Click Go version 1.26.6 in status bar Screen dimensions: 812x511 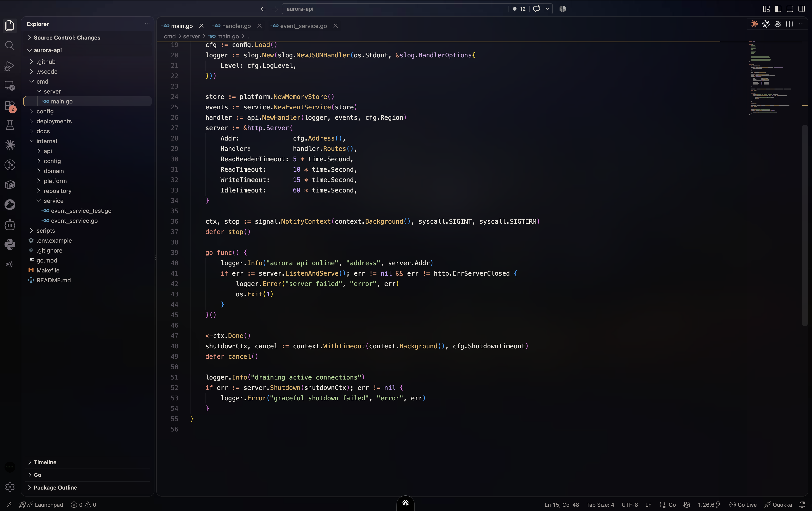tap(709, 505)
